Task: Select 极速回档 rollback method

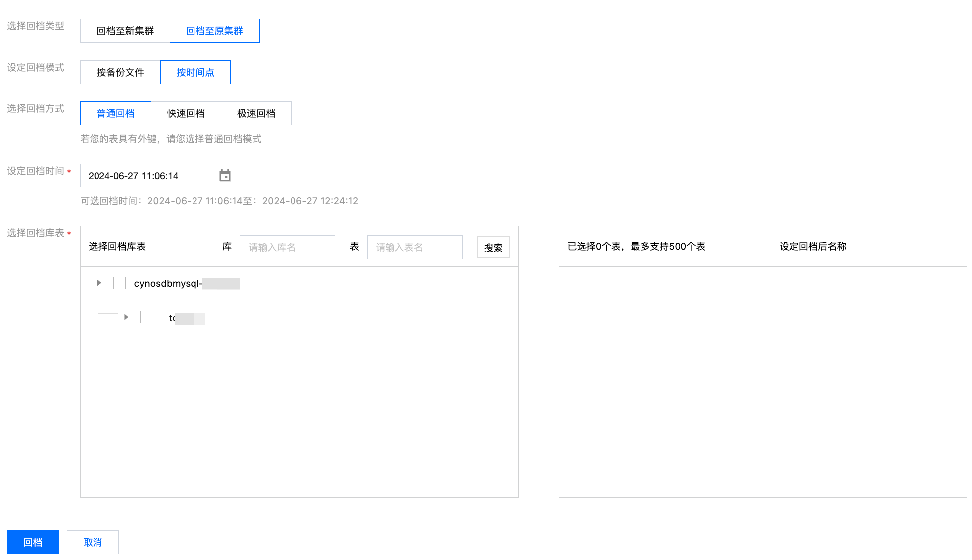Action: [x=256, y=113]
